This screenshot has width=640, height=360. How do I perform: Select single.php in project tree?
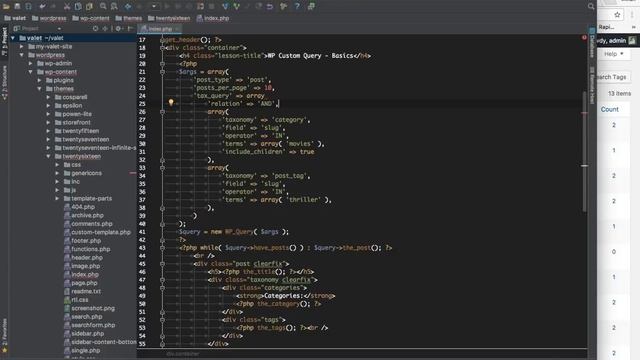(x=82, y=350)
